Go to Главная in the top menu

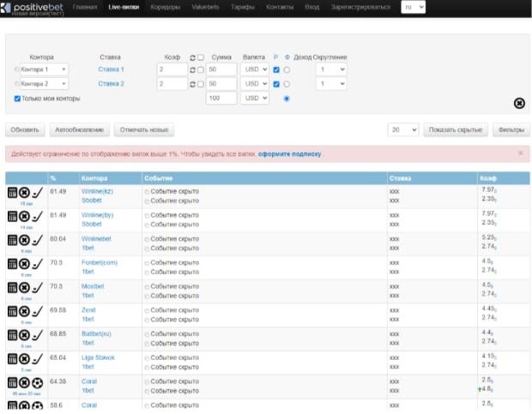click(85, 7)
